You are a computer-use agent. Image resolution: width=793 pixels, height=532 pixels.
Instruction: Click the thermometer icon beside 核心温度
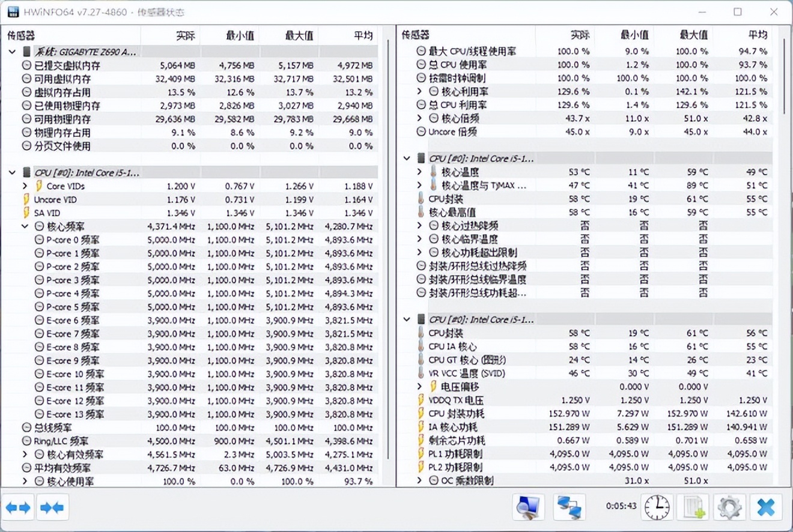coord(433,172)
